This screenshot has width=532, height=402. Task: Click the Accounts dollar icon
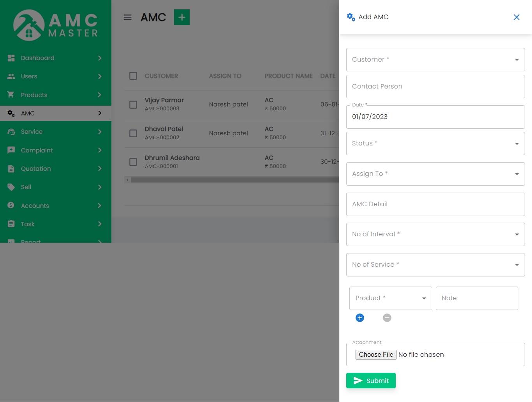(x=11, y=205)
